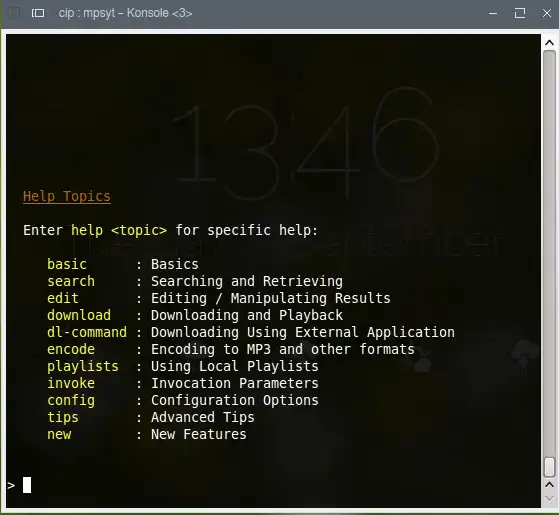This screenshot has width=559, height=515.
Task: Click the 'Help Topics' underlined heading
Action: tap(67, 196)
